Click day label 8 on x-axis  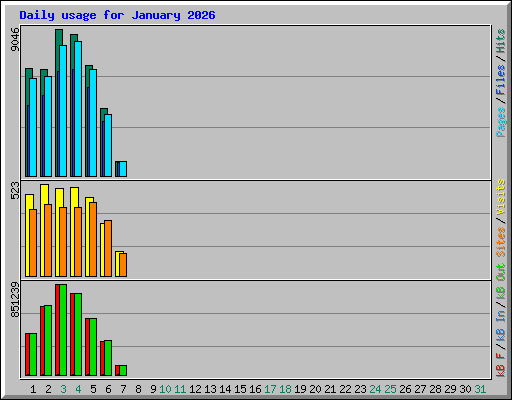(x=138, y=389)
